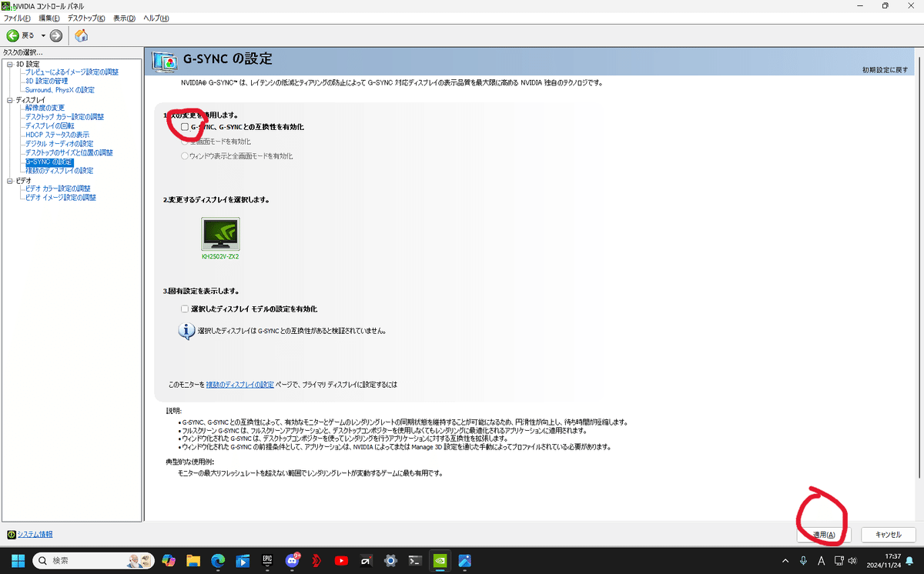Open the Photos app taskbar icon
This screenshot has width=924, height=574.
coord(464,560)
